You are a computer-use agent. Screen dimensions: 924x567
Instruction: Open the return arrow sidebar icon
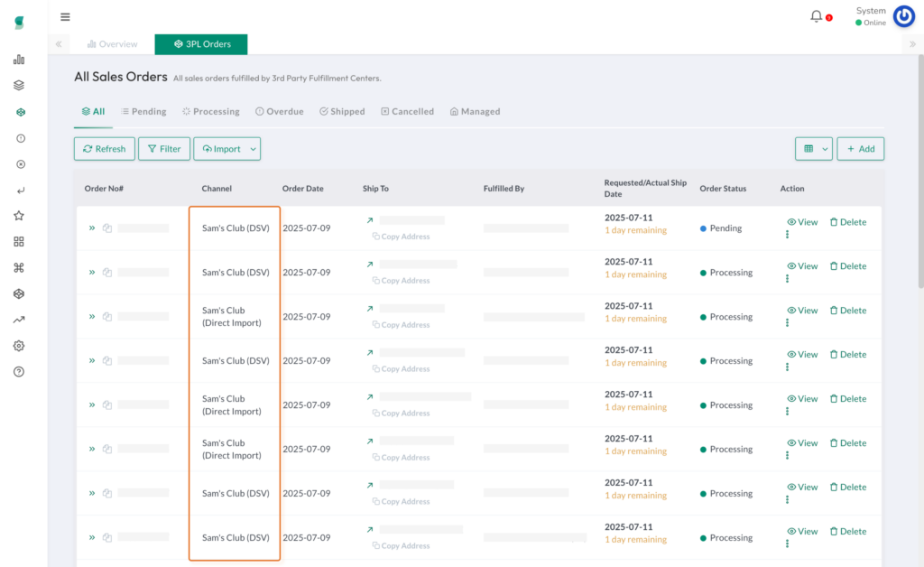tap(21, 191)
